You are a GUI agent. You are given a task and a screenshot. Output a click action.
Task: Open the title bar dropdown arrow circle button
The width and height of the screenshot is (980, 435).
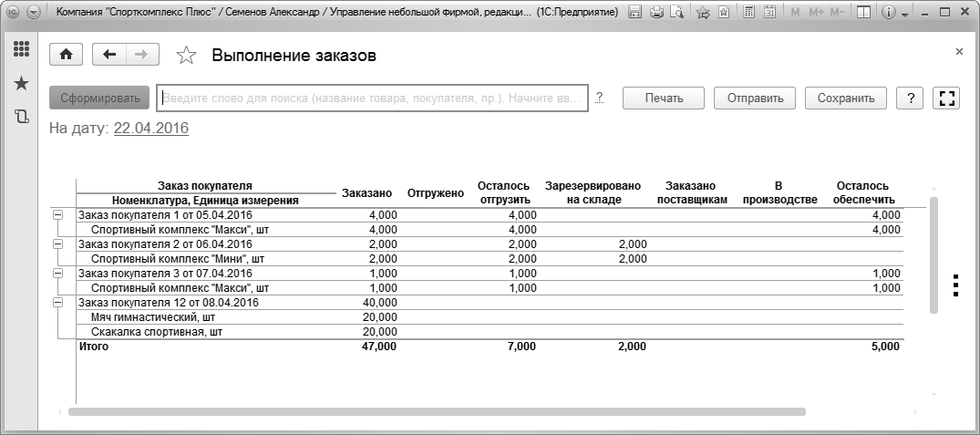tap(34, 12)
